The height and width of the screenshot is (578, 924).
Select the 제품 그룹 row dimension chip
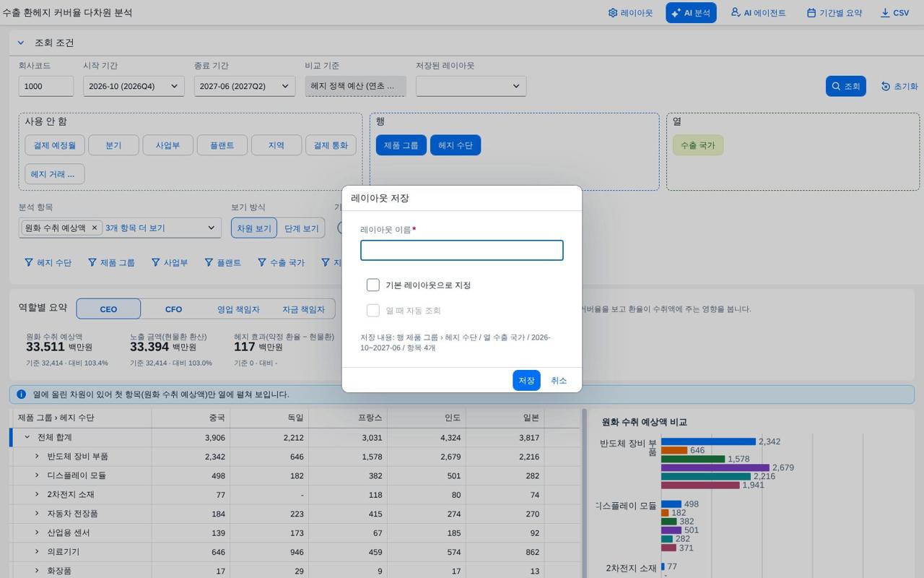point(401,145)
